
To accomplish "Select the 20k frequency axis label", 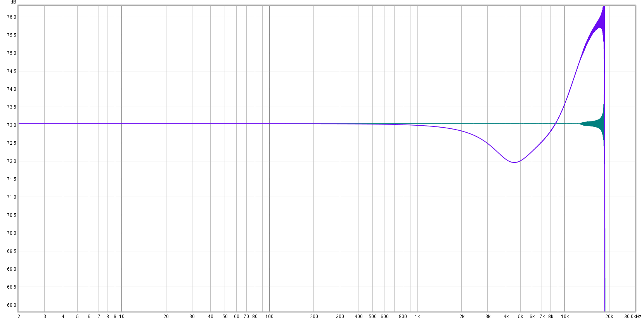I will [x=609, y=317].
